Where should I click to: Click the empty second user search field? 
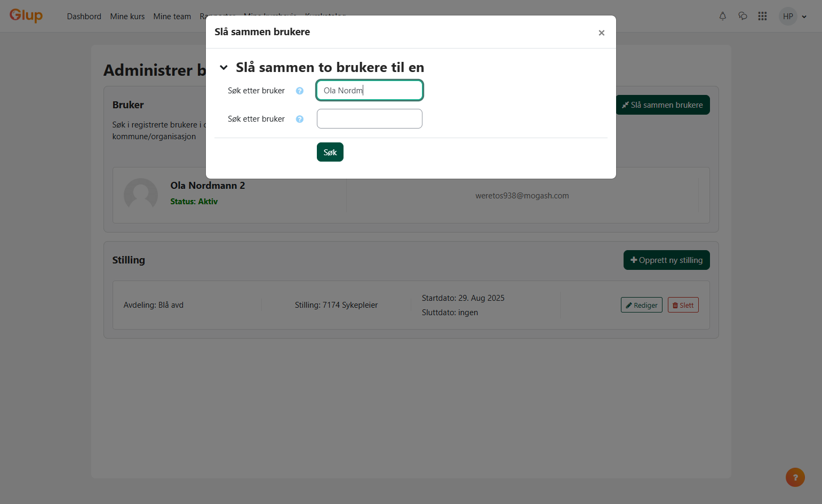[x=370, y=118]
